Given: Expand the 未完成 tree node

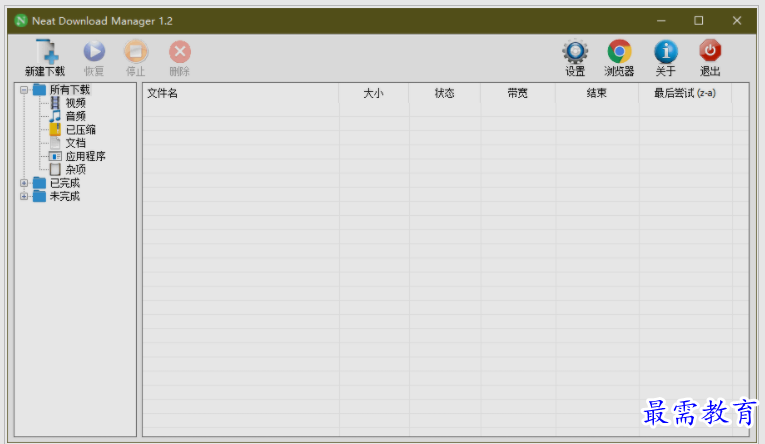Looking at the screenshot, I should (23, 196).
